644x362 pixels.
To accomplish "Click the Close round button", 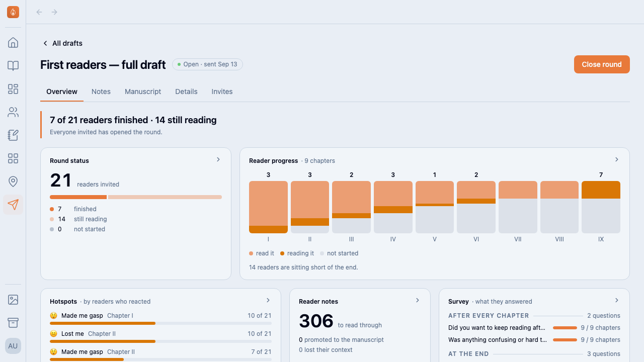I will click(602, 64).
